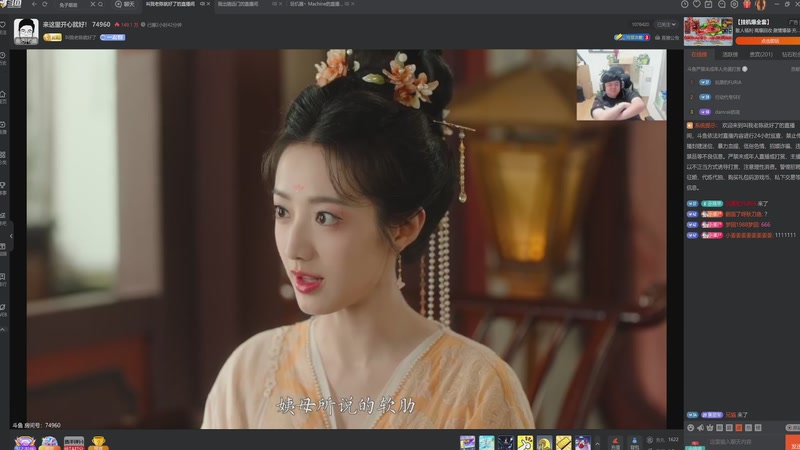Open the home icon in the left sidebar
This screenshot has width=800, height=450.
[x=3, y=94]
